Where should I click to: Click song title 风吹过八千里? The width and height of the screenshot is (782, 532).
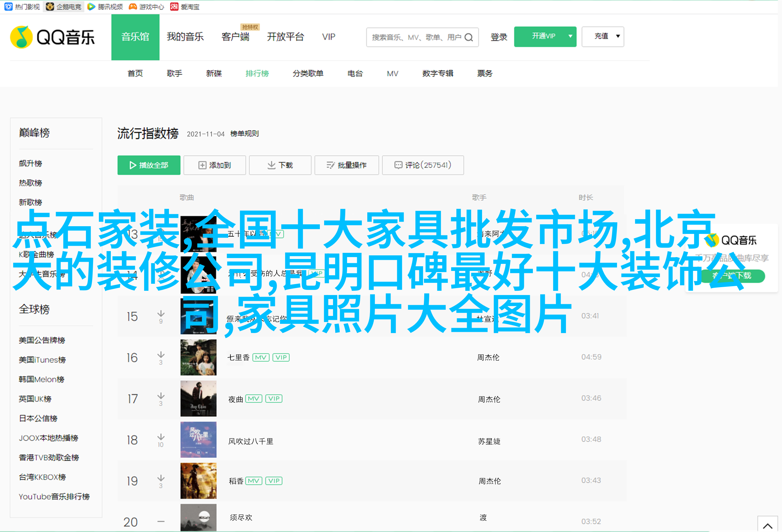coord(251,441)
